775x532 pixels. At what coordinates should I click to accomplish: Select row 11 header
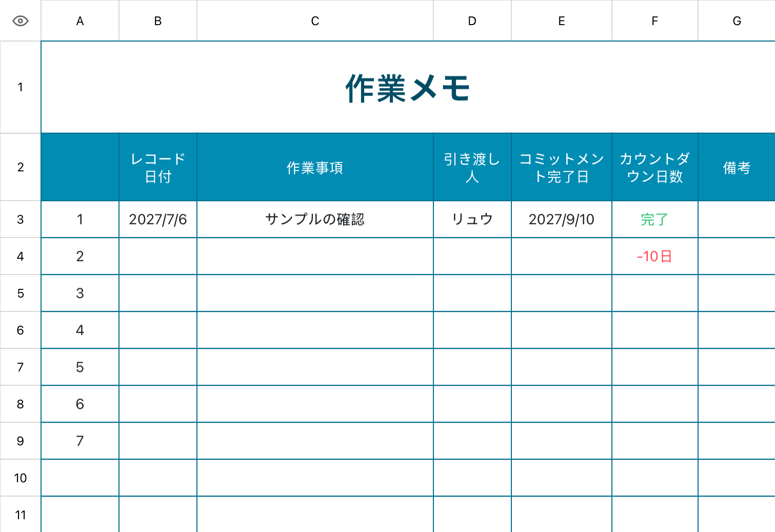[21, 515]
